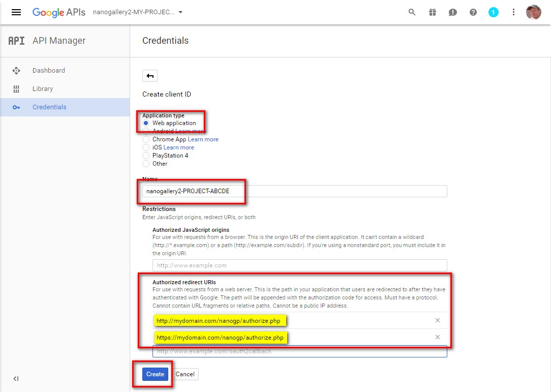
Task: Open notifications badge showing 1
Action: (494, 12)
